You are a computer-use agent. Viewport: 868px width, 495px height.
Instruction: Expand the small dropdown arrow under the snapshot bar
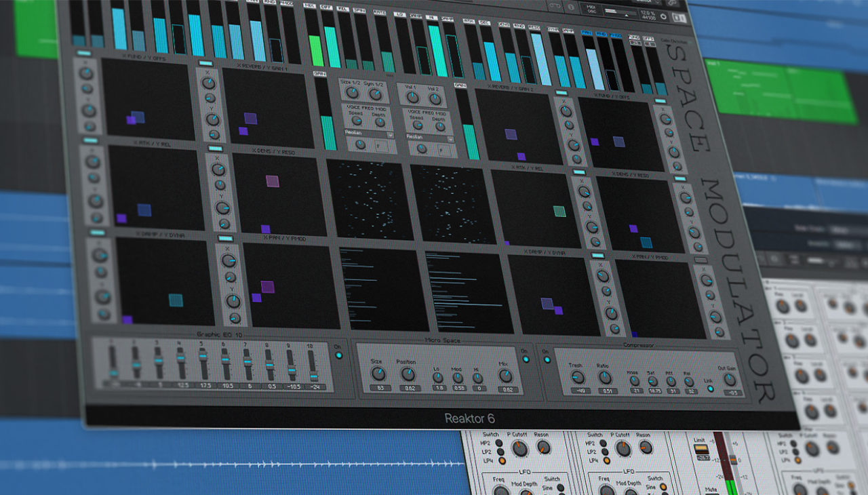coord(627,16)
